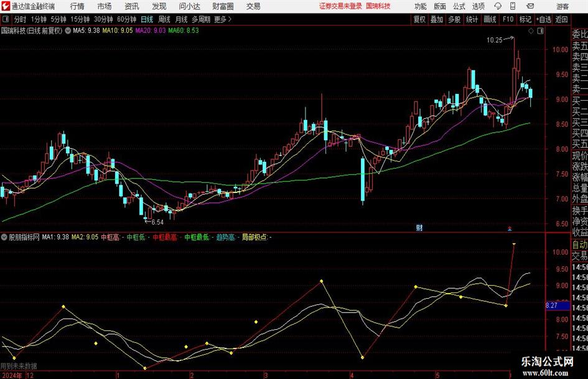Screen dimensions: 588x379
Task: Click the 多股 multi-stock button
Action: click(454, 19)
